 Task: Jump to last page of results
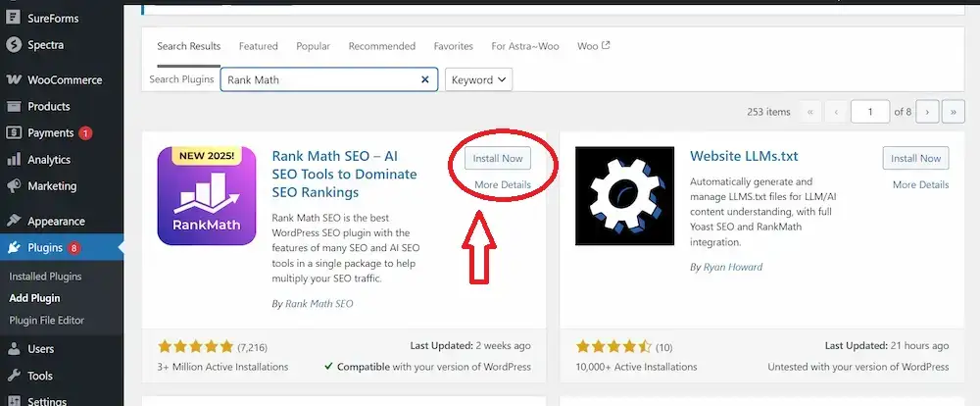pos(953,112)
